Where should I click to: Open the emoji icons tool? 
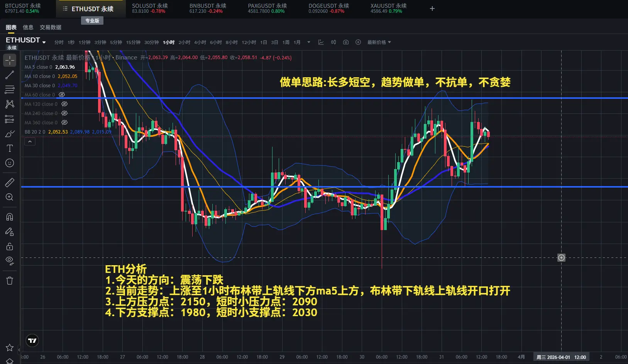point(10,163)
